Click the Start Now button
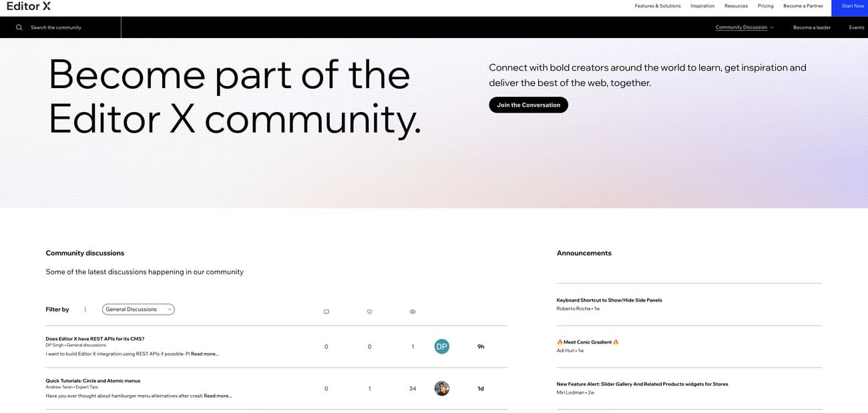The width and height of the screenshot is (868, 413). [849, 8]
